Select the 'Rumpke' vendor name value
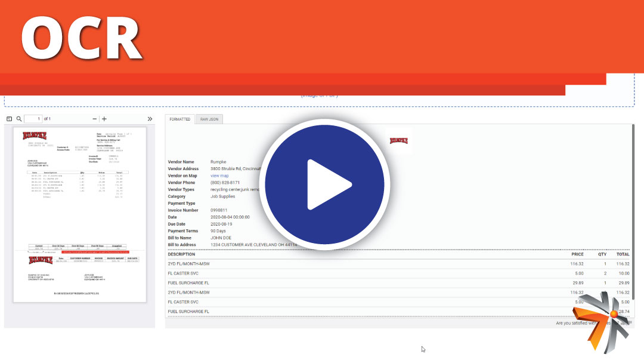 coord(218,162)
